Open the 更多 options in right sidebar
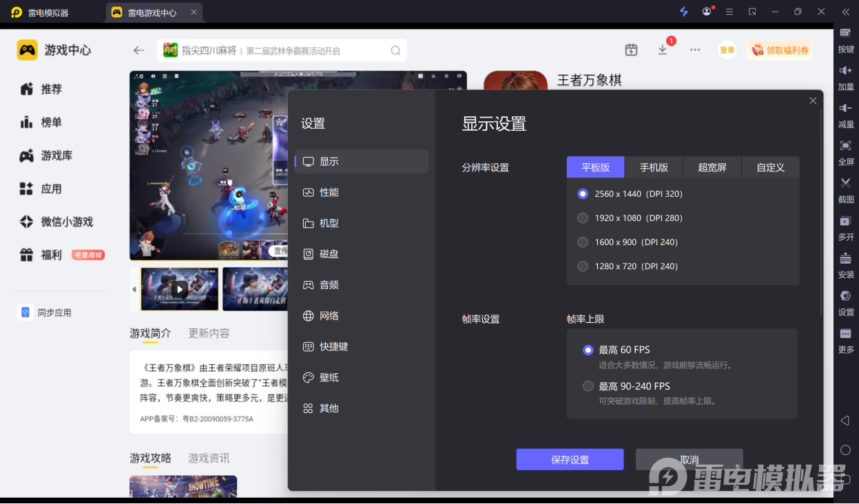The image size is (859, 504). (x=846, y=340)
